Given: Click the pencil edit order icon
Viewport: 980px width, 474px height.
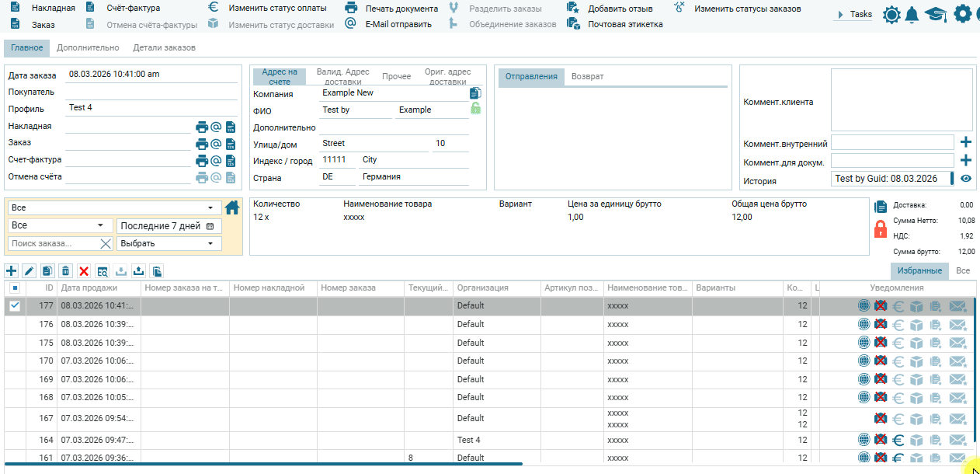Looking at the screenshot, I should (x=30, y=271).
